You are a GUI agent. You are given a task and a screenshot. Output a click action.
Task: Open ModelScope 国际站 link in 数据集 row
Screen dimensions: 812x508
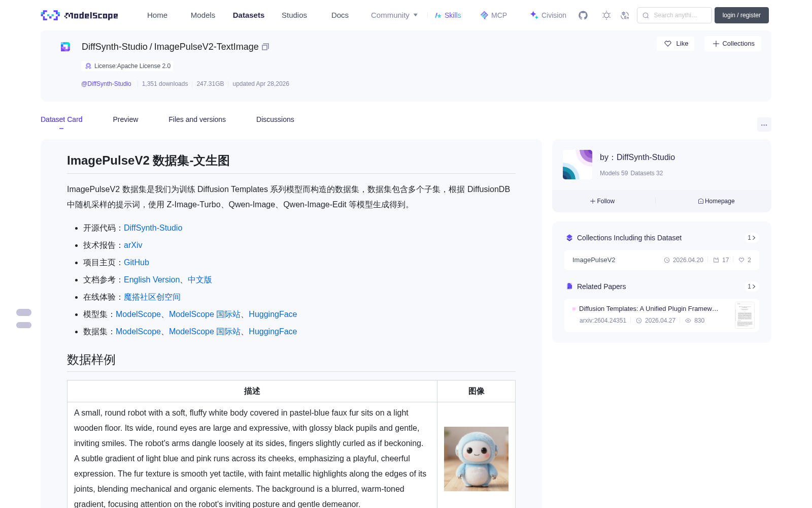[x=205, y=332]
